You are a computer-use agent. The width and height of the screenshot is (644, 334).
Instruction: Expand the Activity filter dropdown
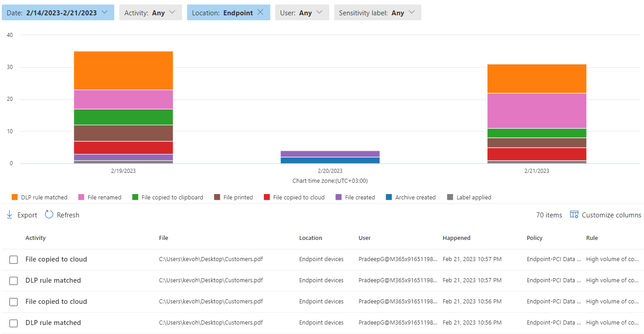[x=150, y=13]
